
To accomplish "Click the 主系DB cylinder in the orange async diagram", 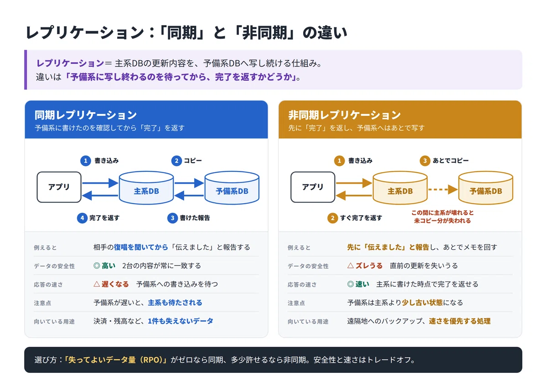I will 400,187.
